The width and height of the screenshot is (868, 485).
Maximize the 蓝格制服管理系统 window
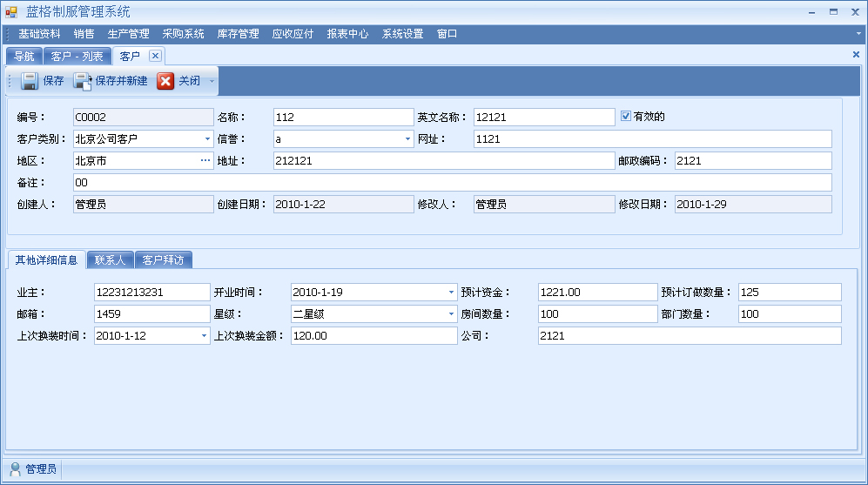(x=833, y=11)
